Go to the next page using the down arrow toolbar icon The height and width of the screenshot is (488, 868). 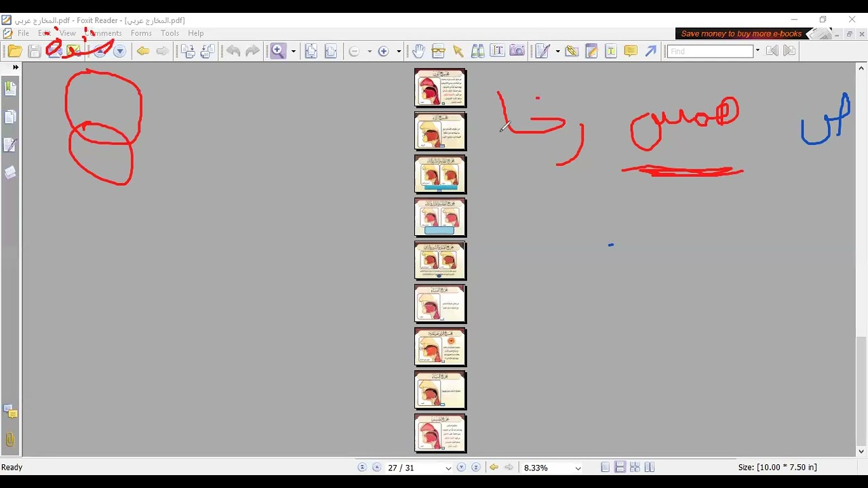[120, 52]
